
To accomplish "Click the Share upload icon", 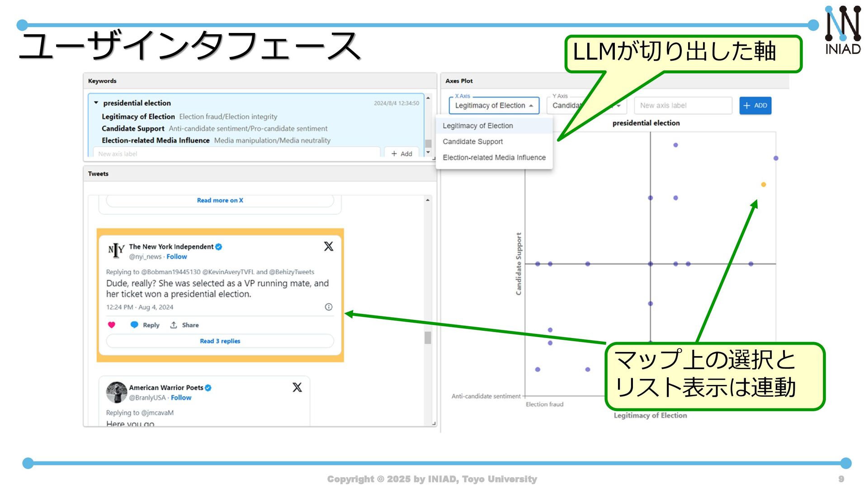I will point(174,325).
